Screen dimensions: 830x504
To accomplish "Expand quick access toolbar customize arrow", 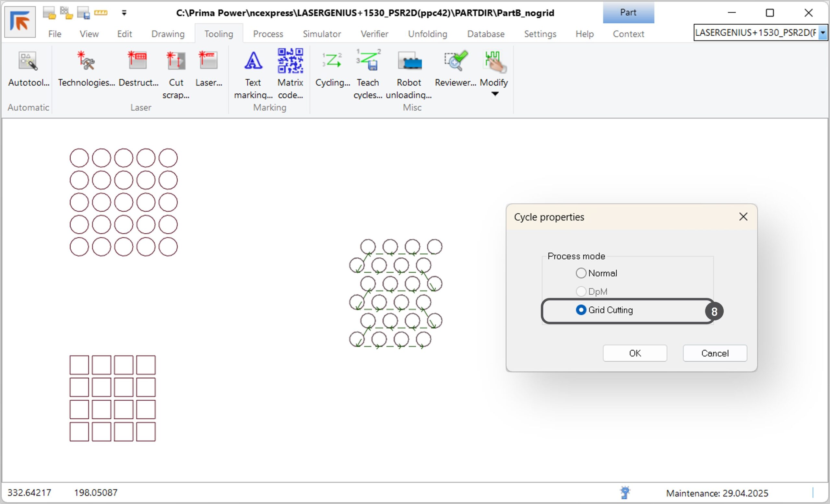I will pos(124,13).
